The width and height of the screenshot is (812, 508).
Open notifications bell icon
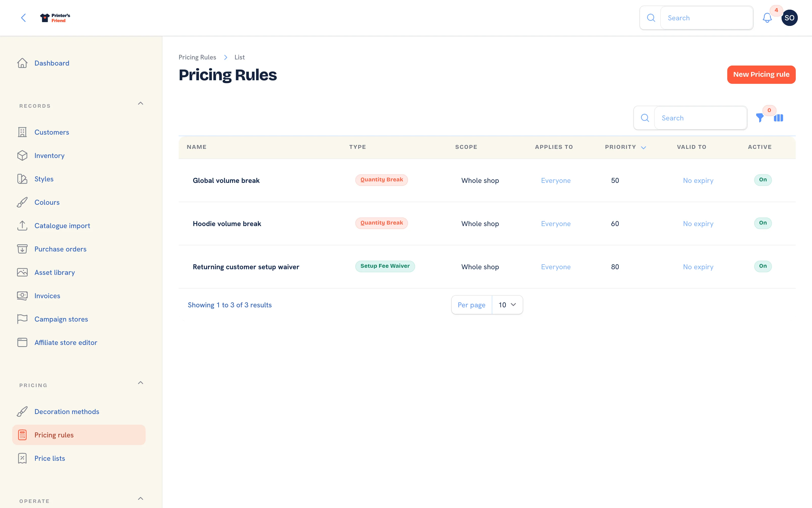click(767, 18)
